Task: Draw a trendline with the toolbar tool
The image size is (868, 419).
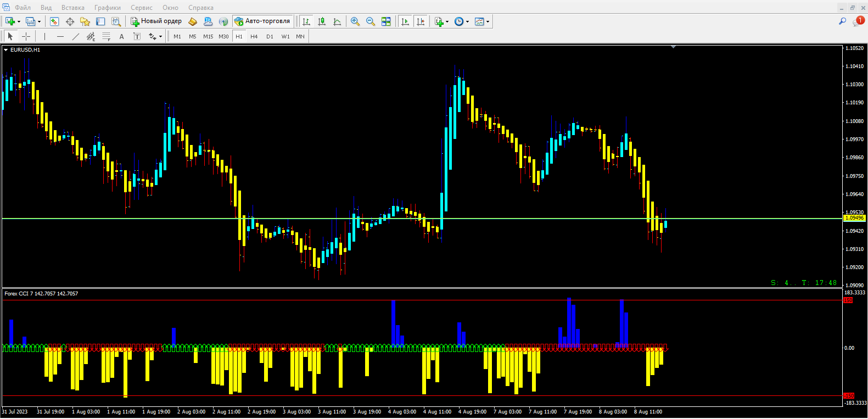Action: tap(76, 36)
